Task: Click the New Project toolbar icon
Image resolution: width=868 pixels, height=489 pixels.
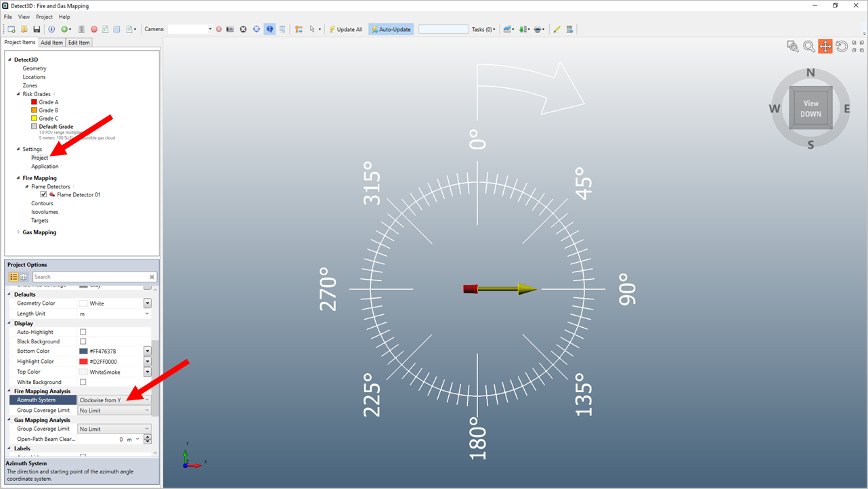Action: click(12, 29)
